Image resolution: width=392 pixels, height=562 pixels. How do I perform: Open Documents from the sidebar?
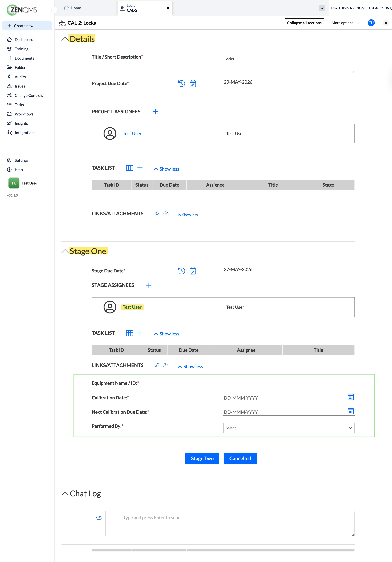click(x=24, y=58)
